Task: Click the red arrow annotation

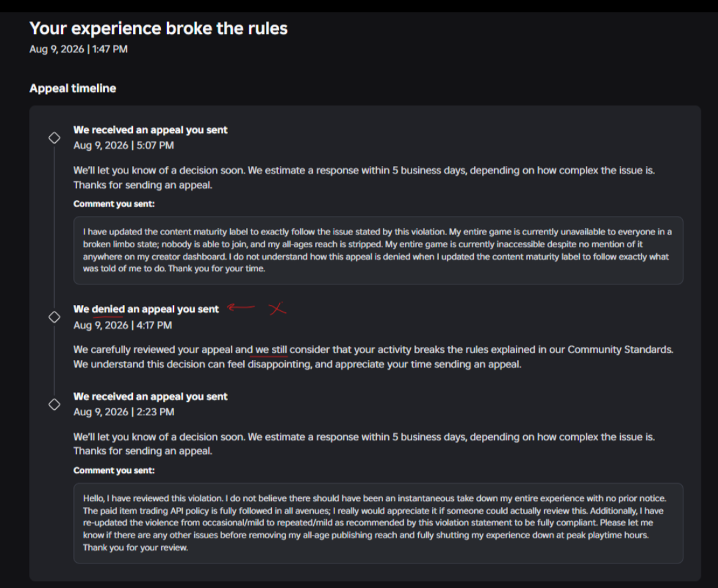Action: coord(241,307)
